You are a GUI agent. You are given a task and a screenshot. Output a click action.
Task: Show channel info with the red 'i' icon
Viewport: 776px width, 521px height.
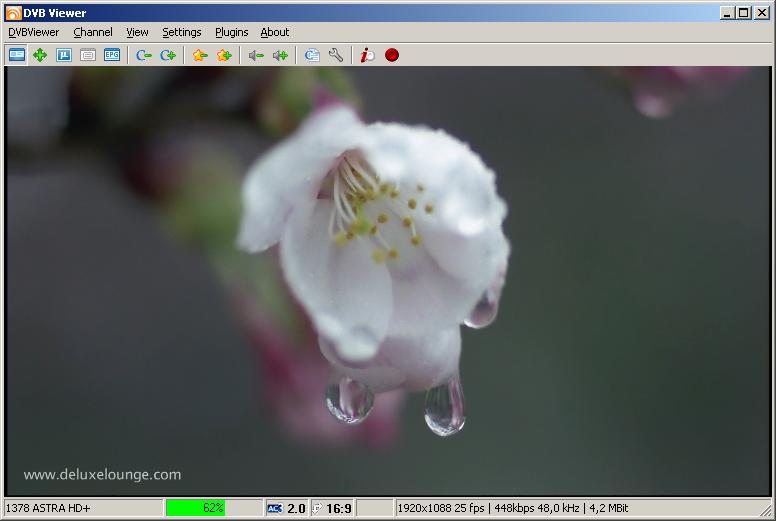point(368,55)
